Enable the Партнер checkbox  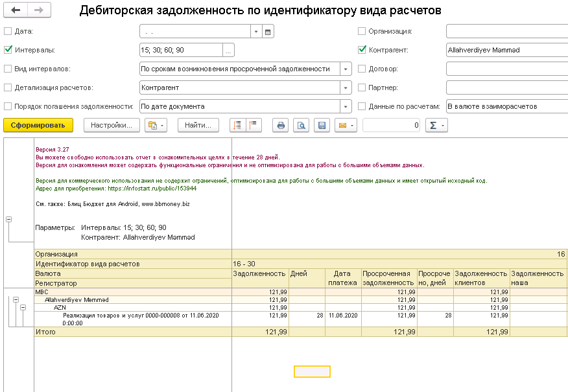click(362, 87)
